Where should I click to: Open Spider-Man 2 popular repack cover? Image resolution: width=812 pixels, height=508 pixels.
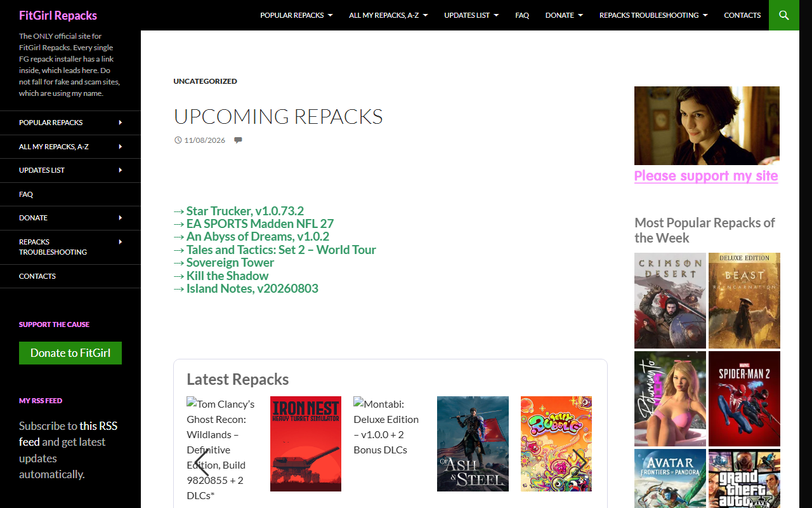point(744,399)
